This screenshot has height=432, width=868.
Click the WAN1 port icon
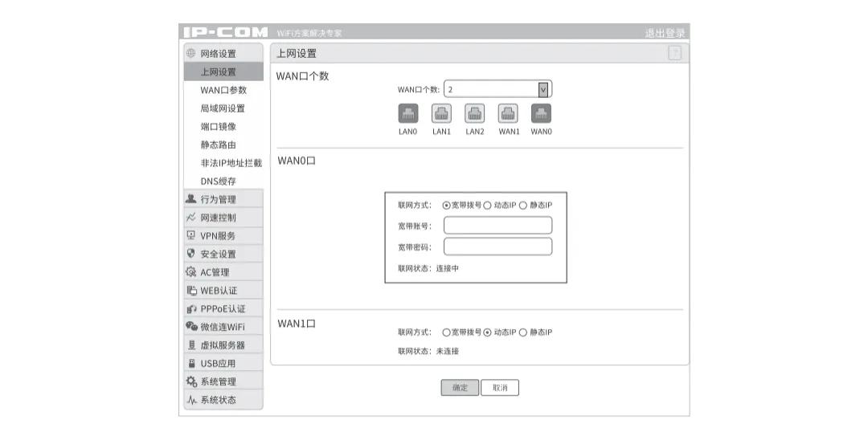pos(508,113)
